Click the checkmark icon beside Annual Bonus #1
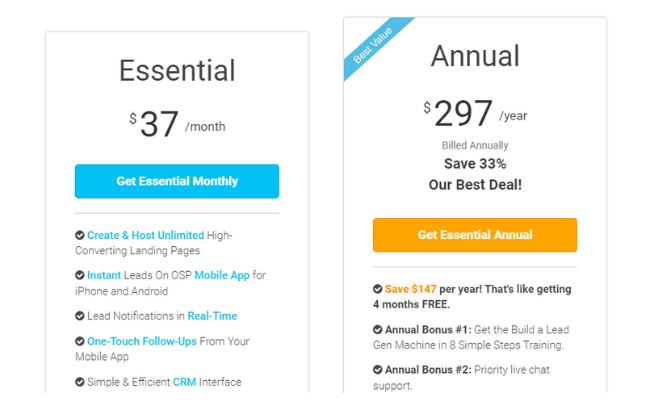Screen dimensions: 650x400 378,330
